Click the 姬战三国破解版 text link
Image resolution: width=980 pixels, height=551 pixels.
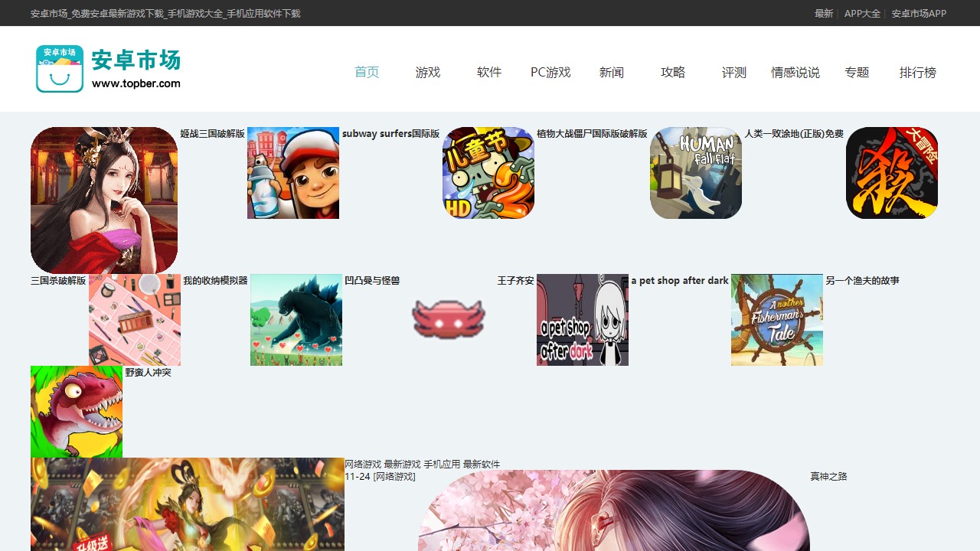pos(212,133)
